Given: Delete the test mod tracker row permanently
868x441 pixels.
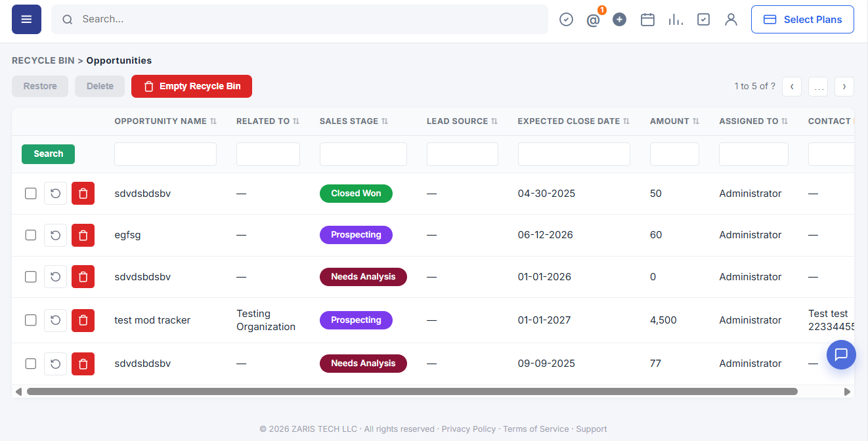Looking at the screenshot, I should (83, 320).
